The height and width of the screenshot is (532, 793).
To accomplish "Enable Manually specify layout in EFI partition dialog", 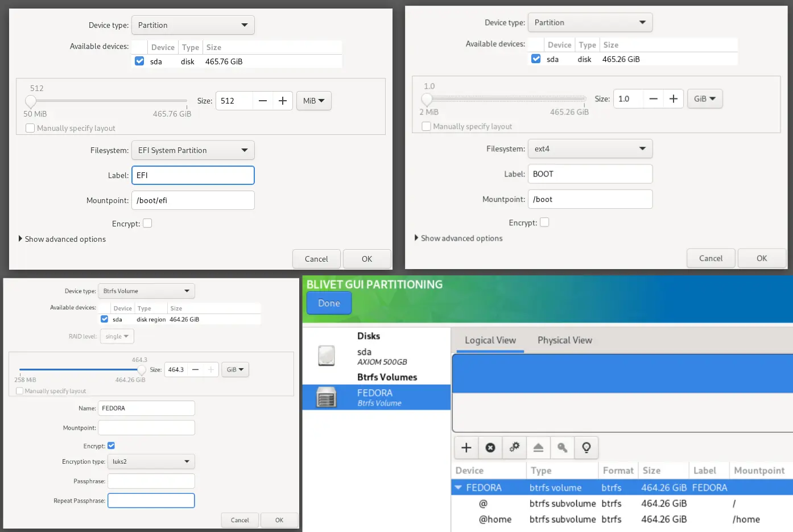I will (30, 129).
